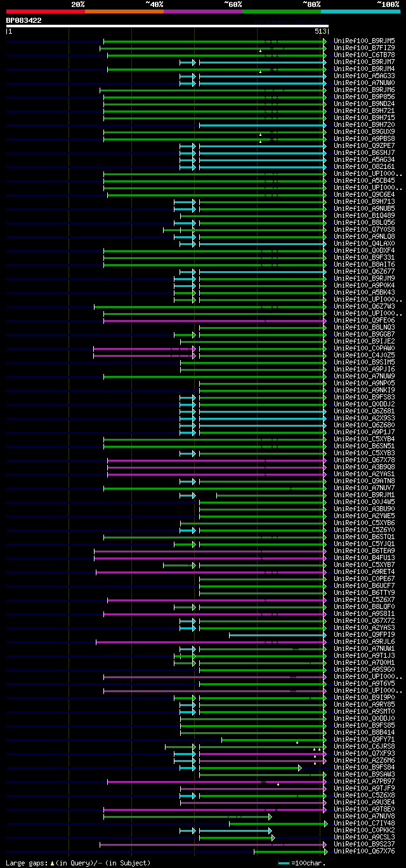Click the UniRef100_A7PB97 label
Image resolution: width=406 pixels, height=868 pixels.
click(365, 781)
